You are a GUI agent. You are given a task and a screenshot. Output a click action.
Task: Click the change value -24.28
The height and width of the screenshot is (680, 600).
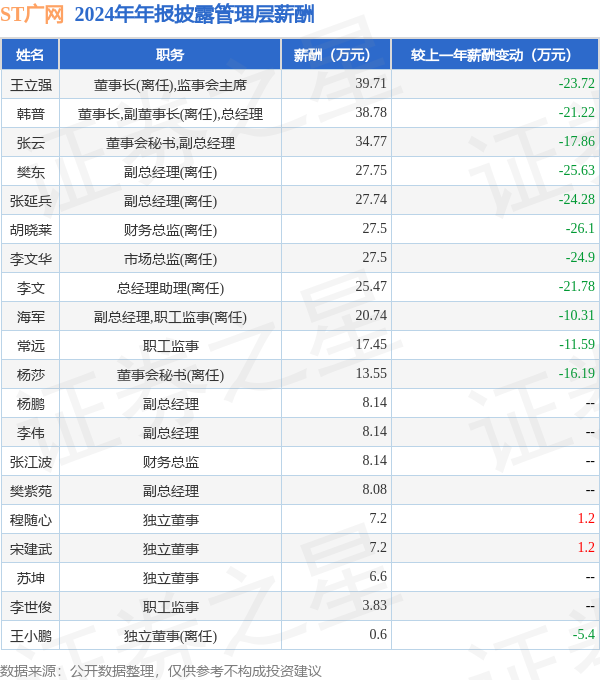click(577, 199)
